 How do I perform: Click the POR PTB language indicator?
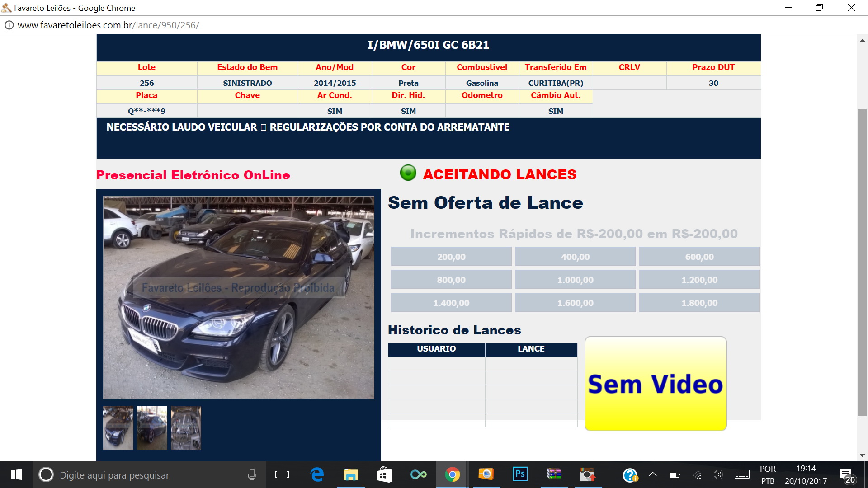point(768,475)
